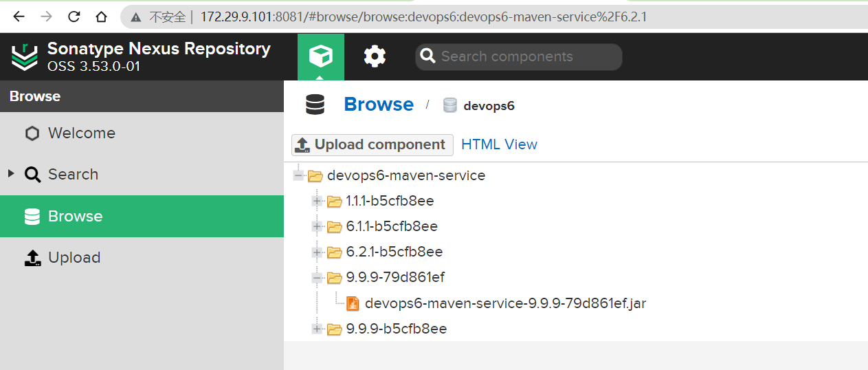The image size is (868, 370).
Task: Click the not-secure warning triangle icon
Action: [136, 17]
